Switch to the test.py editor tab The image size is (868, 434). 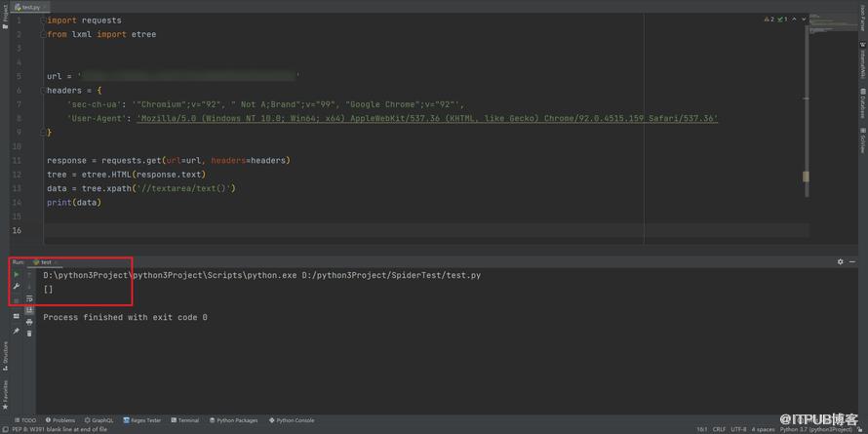[30, 7]
